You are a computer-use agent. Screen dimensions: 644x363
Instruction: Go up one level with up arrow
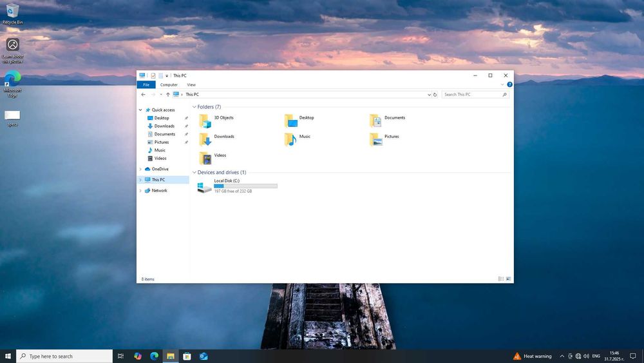click(x=168, y=95)
